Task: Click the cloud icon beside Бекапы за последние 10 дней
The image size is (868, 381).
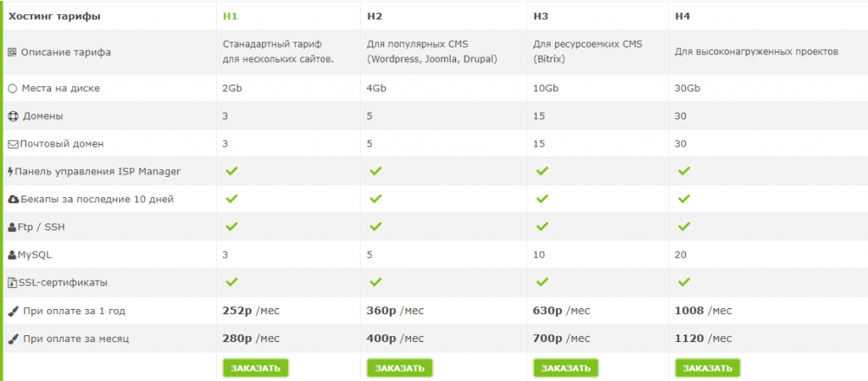Action: coord(14,200)
